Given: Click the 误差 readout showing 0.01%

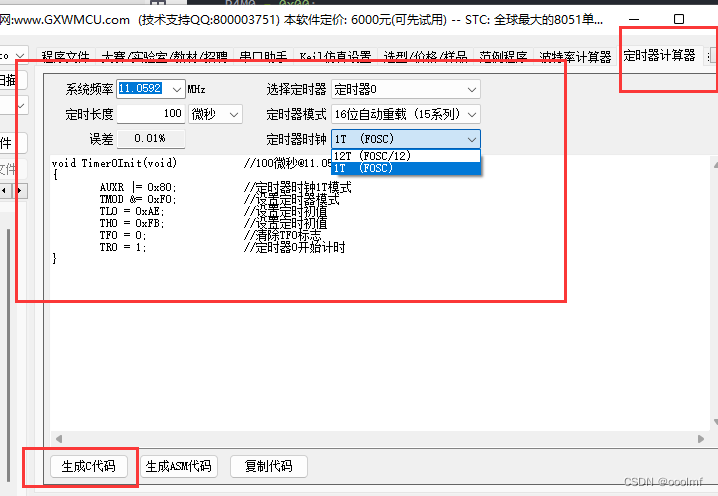Looking at the screenshot, I should (151, 139).
